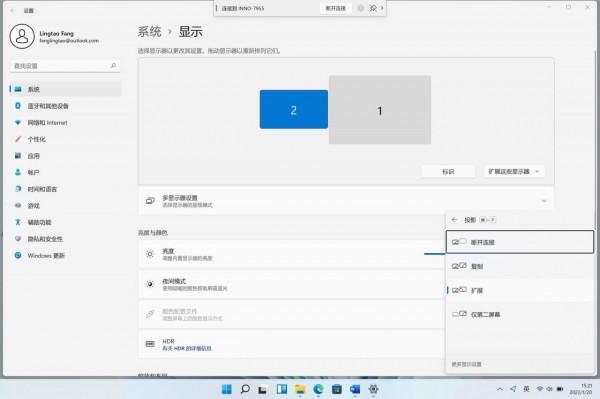Click the 游戏 (Gaming) controller icon
The width and height of the screenshot is (600, 399).
[x=18, y=205]
